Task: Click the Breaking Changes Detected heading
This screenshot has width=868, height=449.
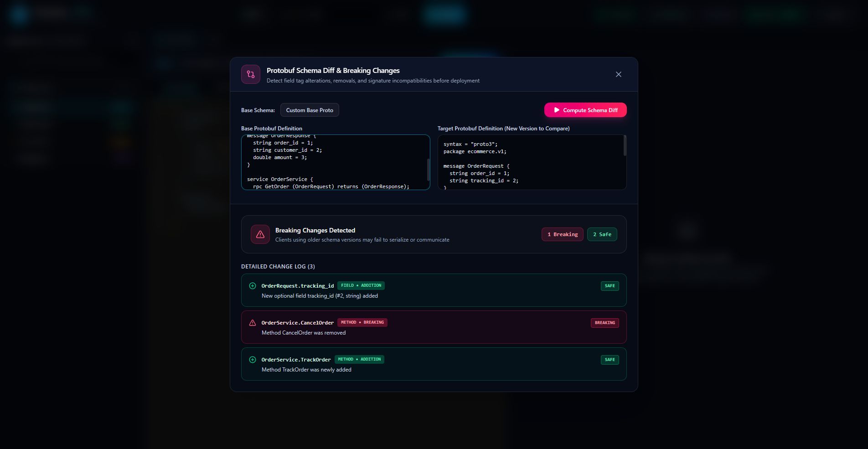Action: click(315, 230)
